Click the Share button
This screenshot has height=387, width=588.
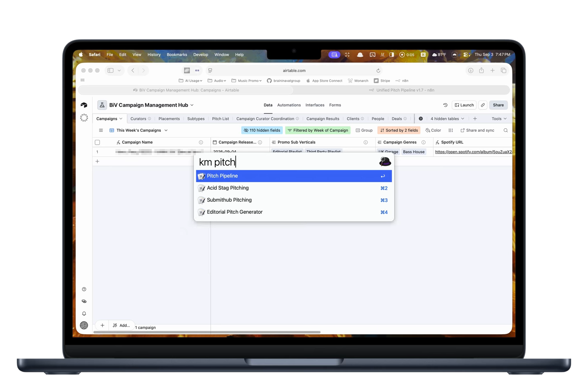tap(498, 105)
